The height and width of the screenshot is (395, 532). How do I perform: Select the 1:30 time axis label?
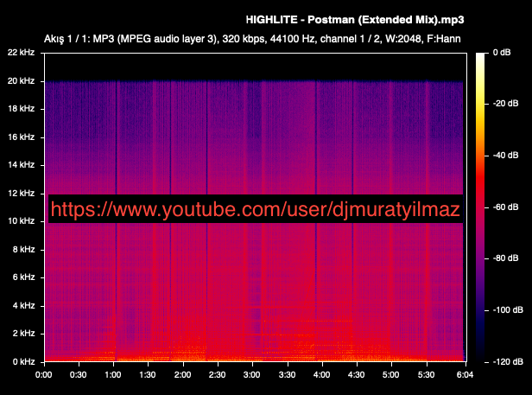tap(148, 375)
